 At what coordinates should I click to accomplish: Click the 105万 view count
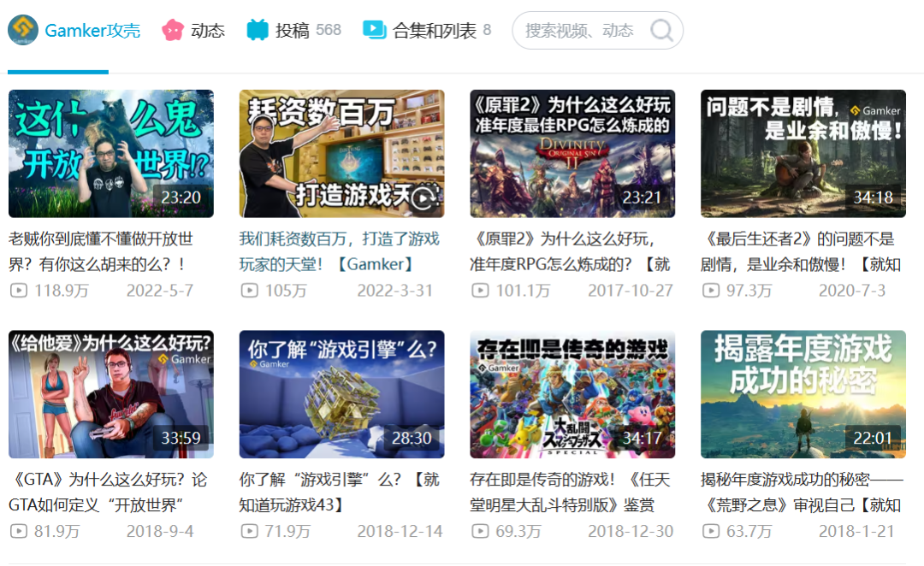click(286, 291)
